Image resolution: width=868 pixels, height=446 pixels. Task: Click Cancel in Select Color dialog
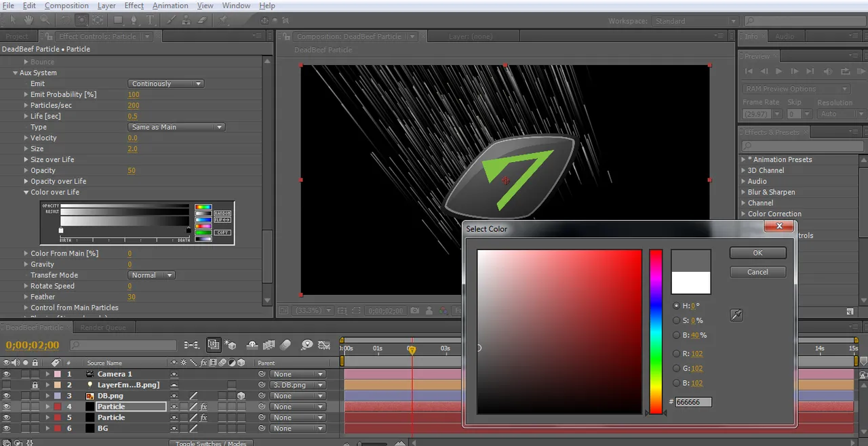pyautogui.click(x=757, y=272)
